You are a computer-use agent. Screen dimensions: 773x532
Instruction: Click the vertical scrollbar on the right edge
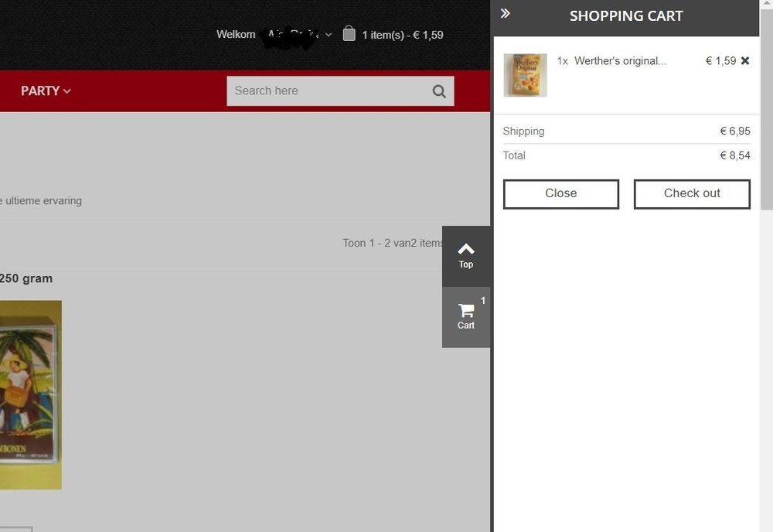pos(766,116)
